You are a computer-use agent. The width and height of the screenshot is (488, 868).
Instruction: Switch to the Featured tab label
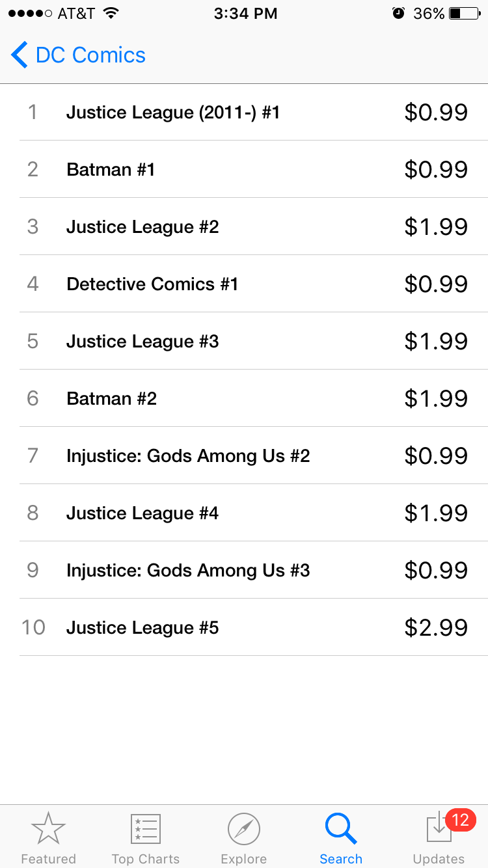click(x=48, y=859)
